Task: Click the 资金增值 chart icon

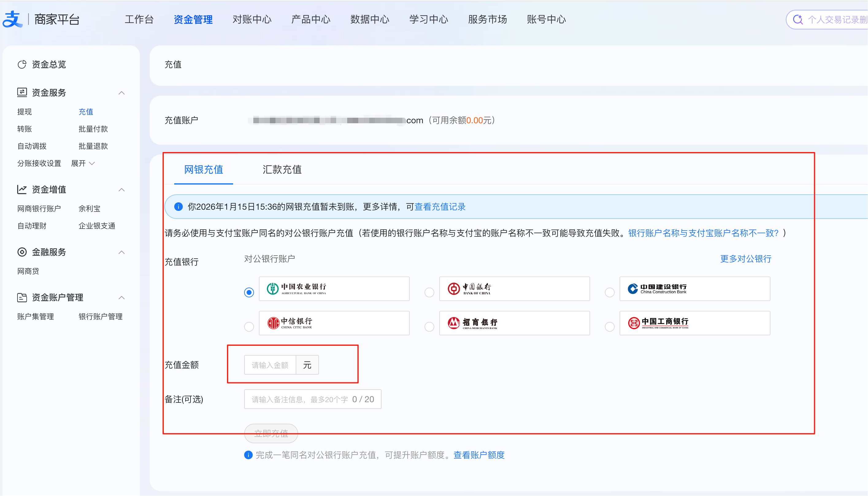Action: tap(22, 189)
